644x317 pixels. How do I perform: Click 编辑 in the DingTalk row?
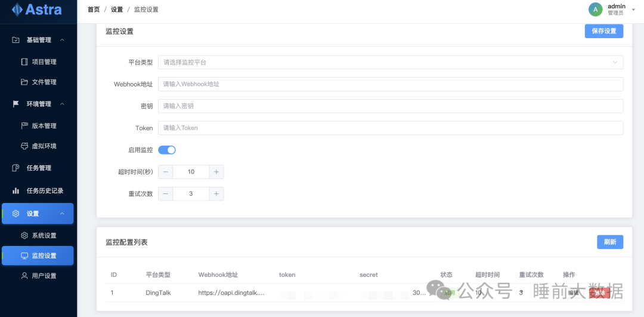(573, 293)
